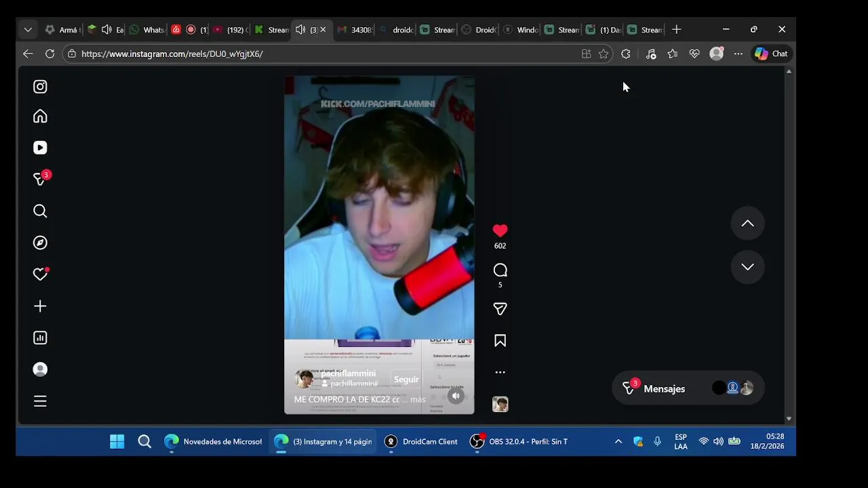Viewport: 868px width, 488px height.
Task: Switch to the '(192)' YouTube tab
Action: point(230,30)
